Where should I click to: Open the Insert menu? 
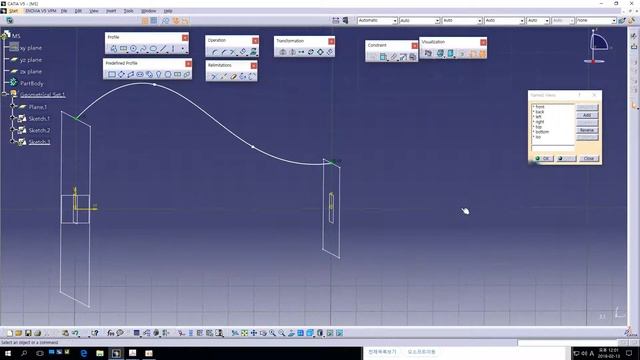[111, 11]
